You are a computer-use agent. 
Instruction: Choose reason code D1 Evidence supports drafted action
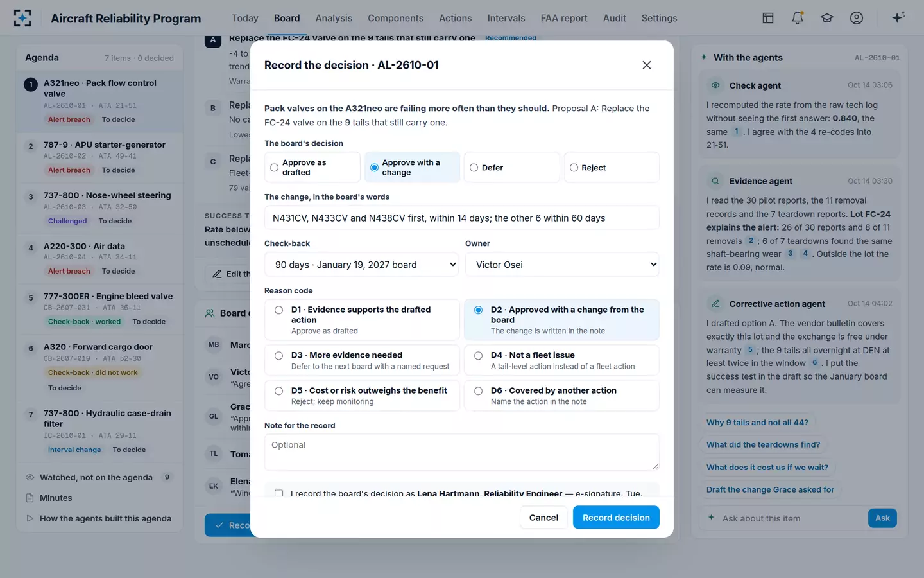pos(362,320)
